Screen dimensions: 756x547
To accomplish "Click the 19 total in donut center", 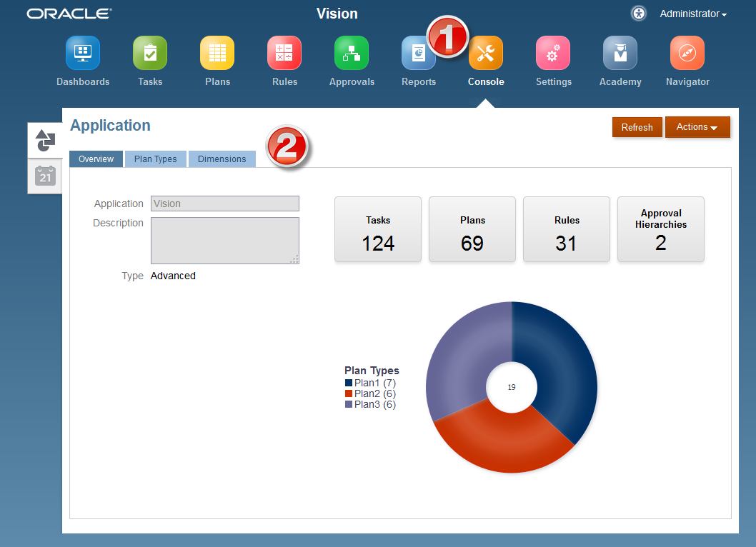I will point(512,387).
